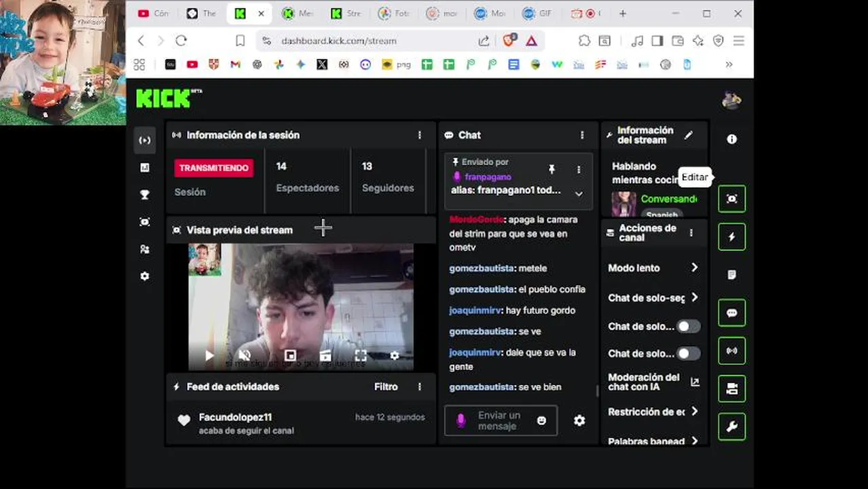Screen dimensions: 868x489
Task: Click franpagano username in pinned message
Action: coord(488,177)
